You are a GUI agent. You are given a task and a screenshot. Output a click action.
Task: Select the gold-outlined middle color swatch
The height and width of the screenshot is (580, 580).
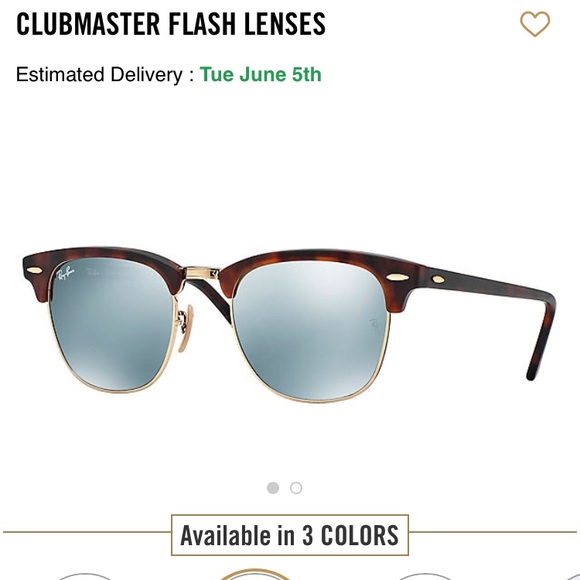(x=254, y=574)
